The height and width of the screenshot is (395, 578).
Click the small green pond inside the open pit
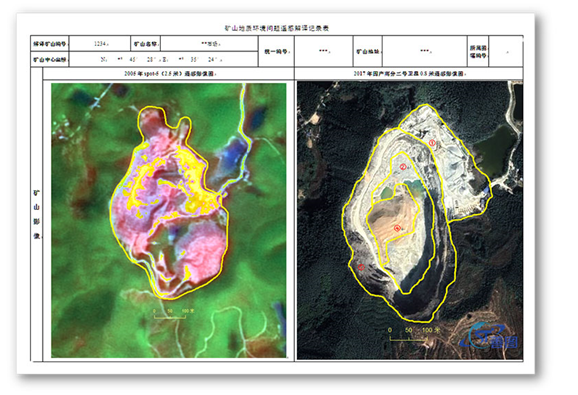(x=387, y=192)
